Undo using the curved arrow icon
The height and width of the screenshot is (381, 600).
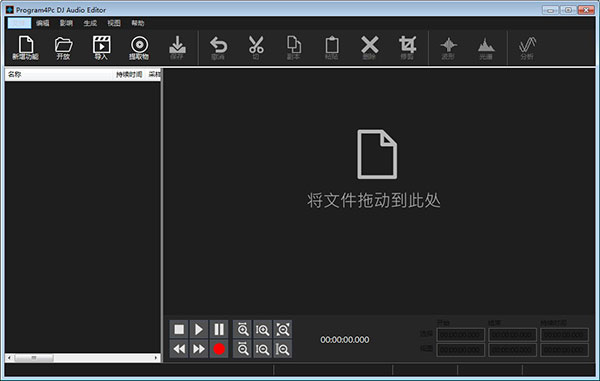tap(218, 48)
